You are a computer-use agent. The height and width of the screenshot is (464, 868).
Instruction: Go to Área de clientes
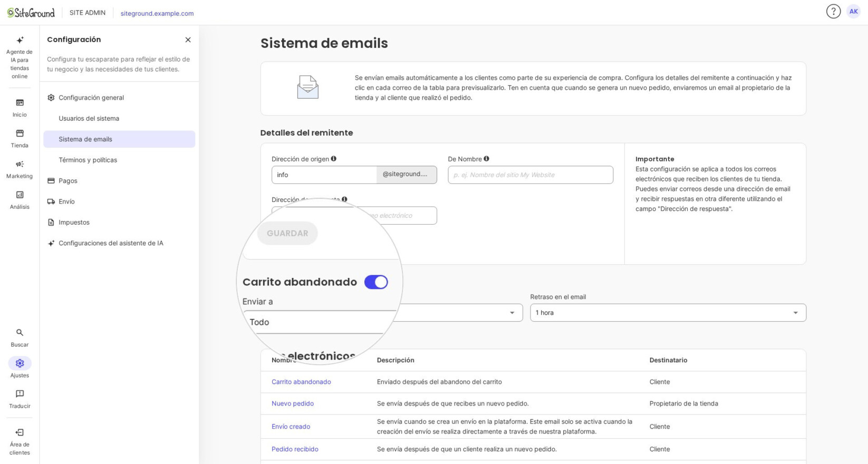pos(20,441)
